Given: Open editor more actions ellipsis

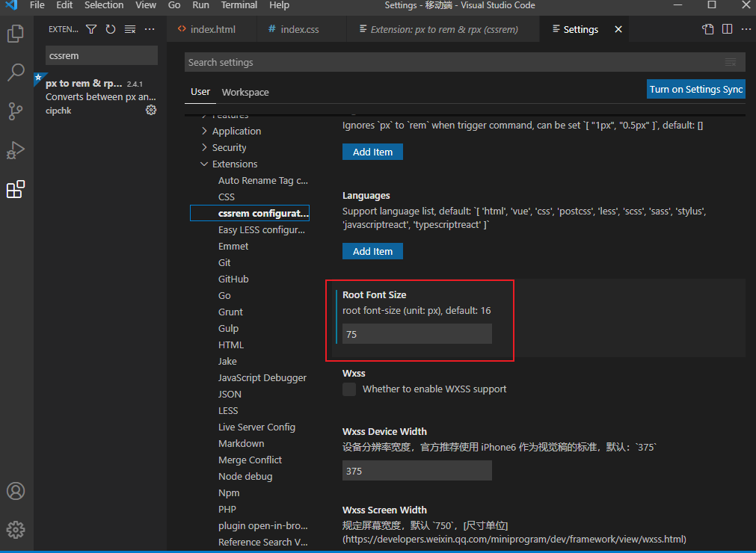Looking at the screenshot, I should [x=746, y=29].
